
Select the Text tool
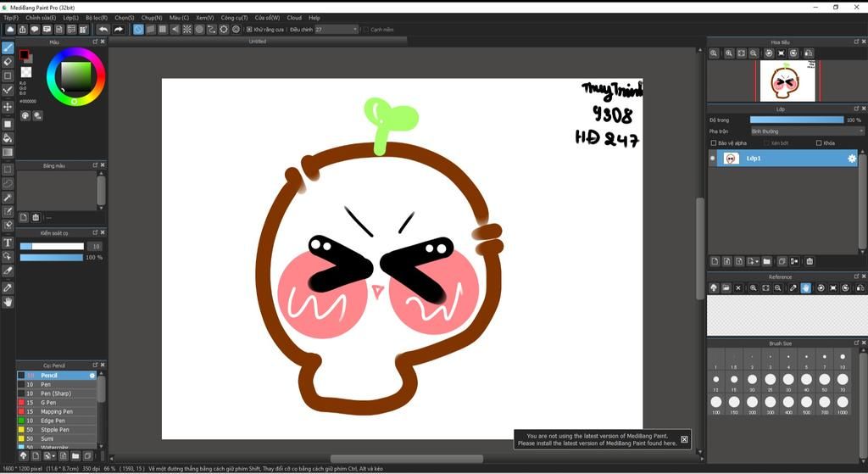point(8,243)
